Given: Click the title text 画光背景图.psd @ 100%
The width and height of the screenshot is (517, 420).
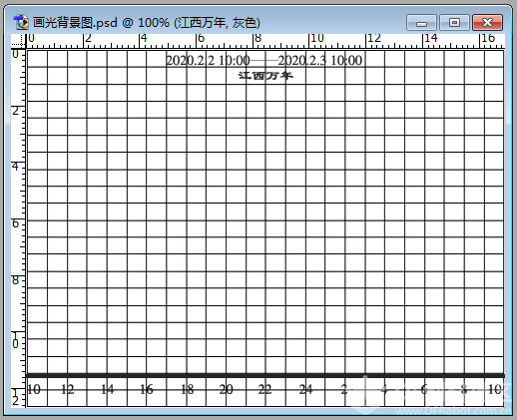Looking at the screenshot, I should point(101,23).
